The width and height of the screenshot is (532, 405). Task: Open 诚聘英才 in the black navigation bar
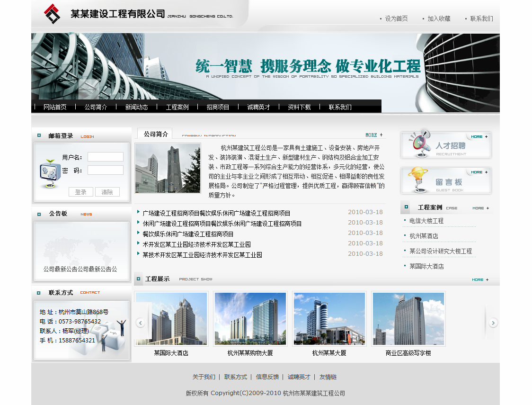tap(258, 107)
